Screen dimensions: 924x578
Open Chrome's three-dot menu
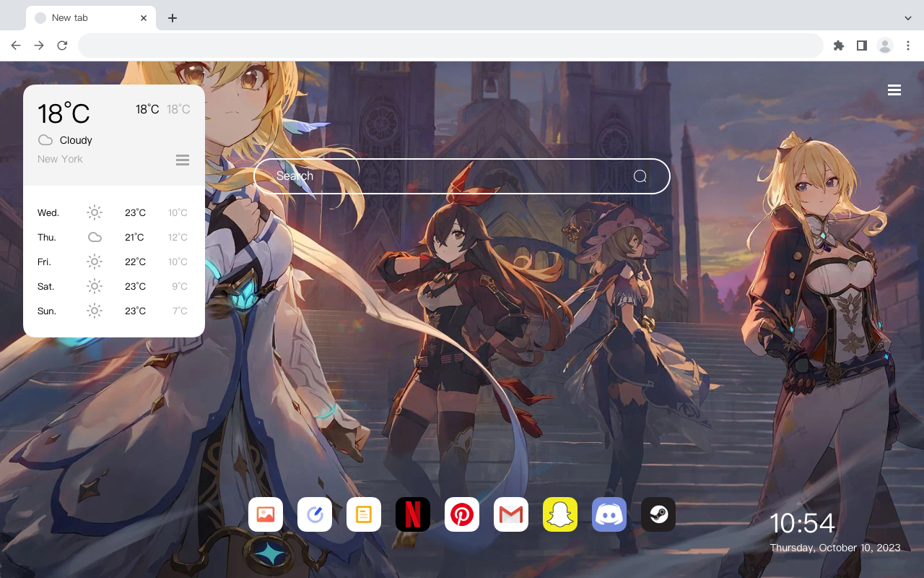(x=908, y=46)
